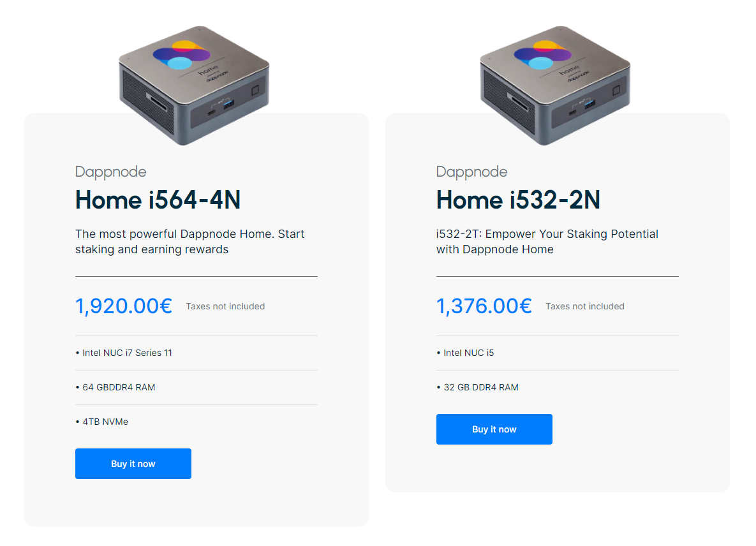The width and height of the screenshot is (756, 546).
Task: Open the Home i532-2N product image
Action: pos(556,85)
